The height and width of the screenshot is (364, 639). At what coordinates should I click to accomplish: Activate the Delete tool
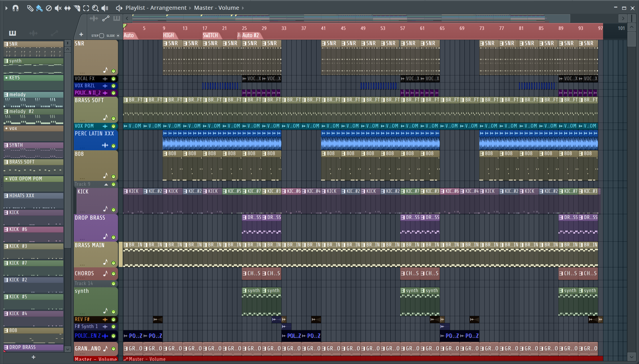click(49, 8)
